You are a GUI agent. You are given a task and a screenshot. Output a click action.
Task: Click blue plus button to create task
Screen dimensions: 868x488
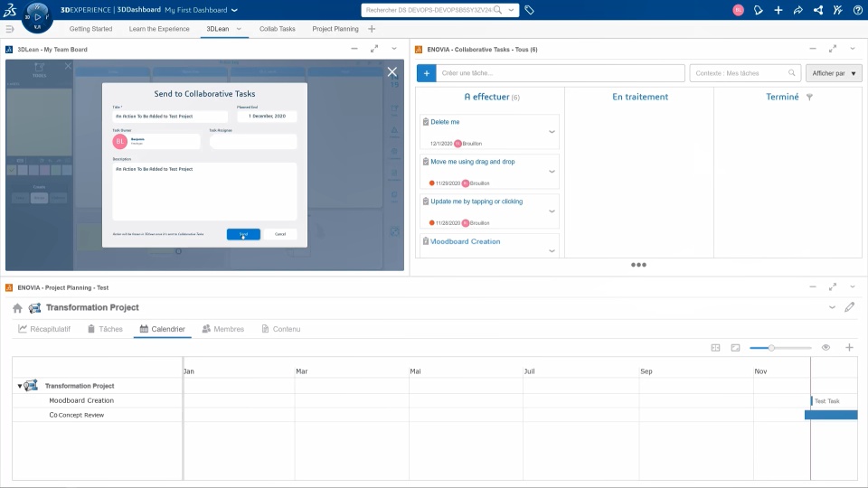[426, 73]
